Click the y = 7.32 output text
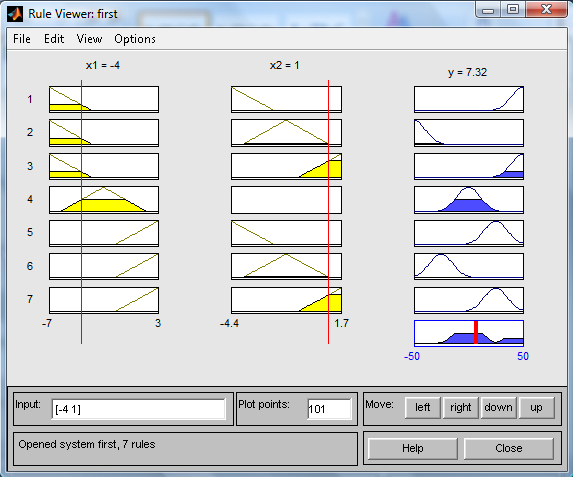Viewport: 573px width, 477px height. point(467,72)
